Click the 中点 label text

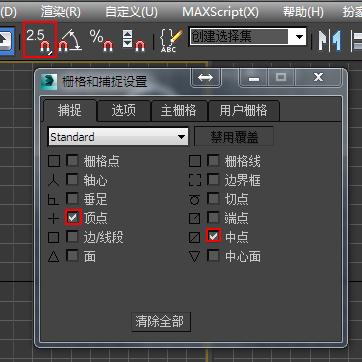click(237, 237)
